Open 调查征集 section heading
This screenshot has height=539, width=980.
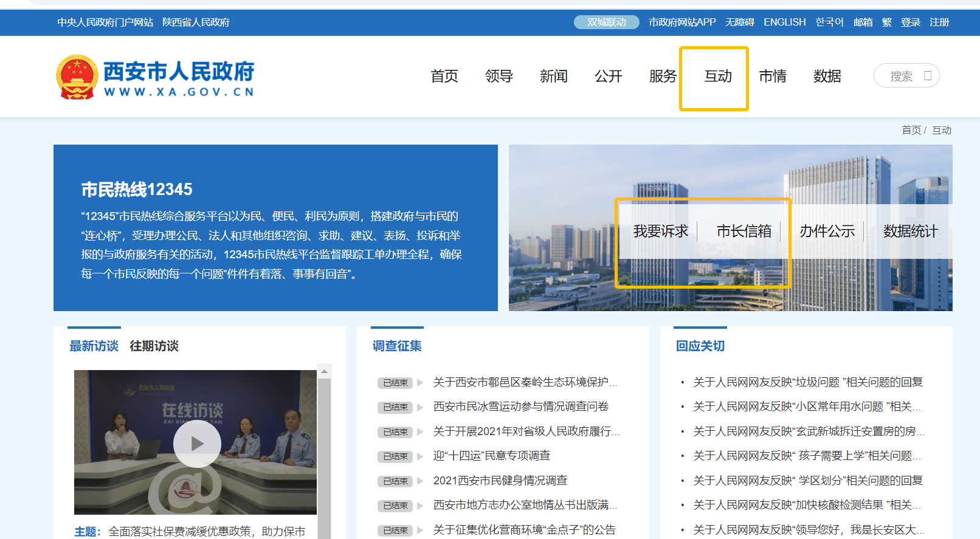[x=397, y=346]
